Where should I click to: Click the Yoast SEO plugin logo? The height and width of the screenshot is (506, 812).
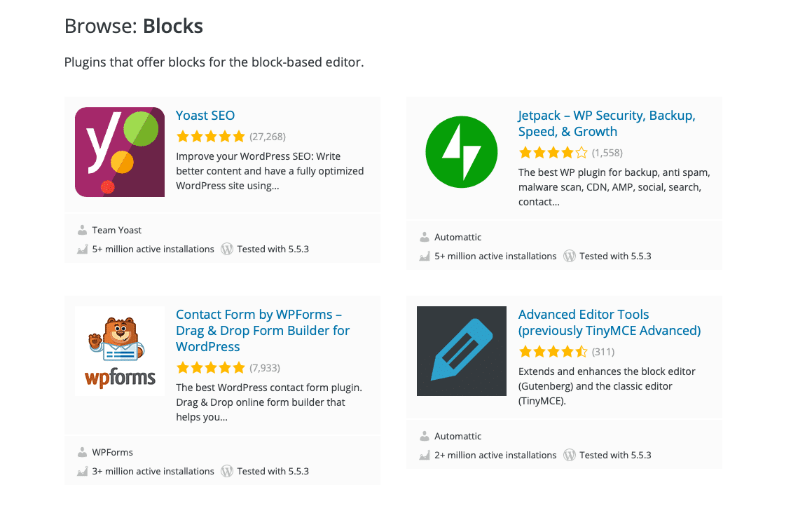point(120,152)
